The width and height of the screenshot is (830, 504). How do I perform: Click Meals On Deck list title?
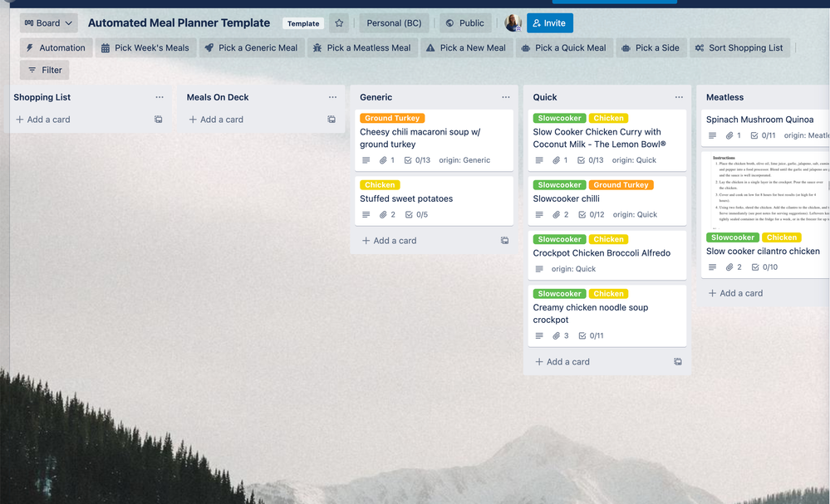coord(218,97)
